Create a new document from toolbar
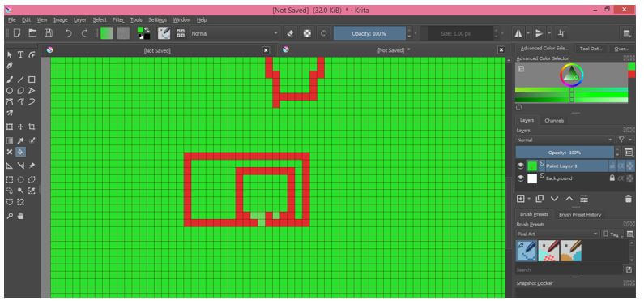Image resolution: width=644 pixels, height=301 pixels. (x=17, y=33)
